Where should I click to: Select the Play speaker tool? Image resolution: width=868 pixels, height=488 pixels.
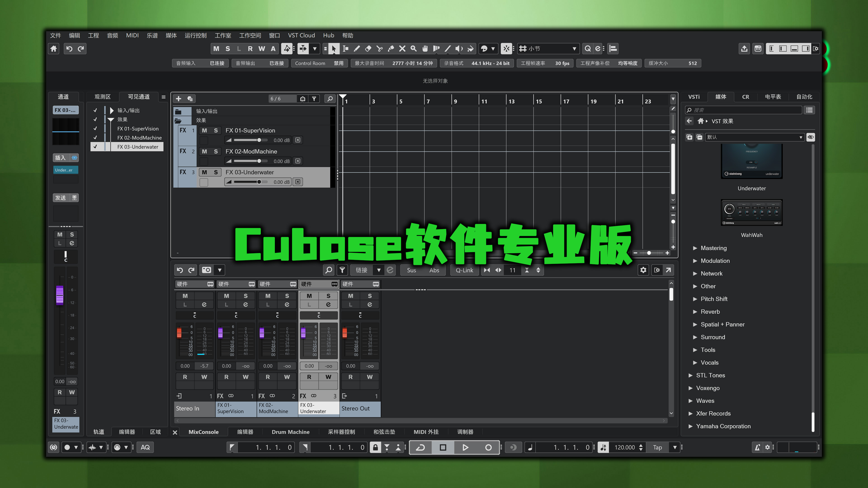[x=459, y=49]
